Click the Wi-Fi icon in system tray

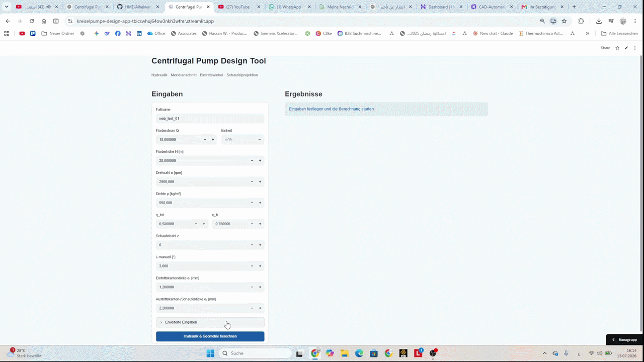[591, 353]
